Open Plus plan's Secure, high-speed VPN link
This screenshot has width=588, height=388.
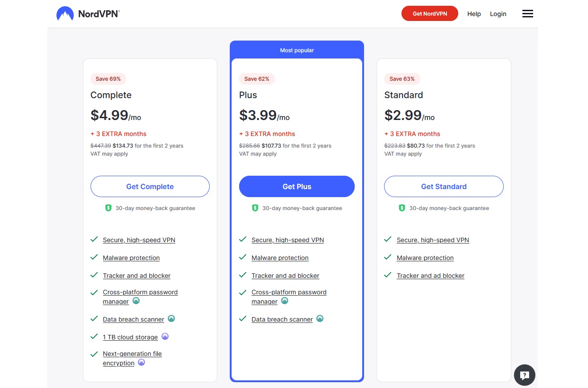click(x=288, y=240)
